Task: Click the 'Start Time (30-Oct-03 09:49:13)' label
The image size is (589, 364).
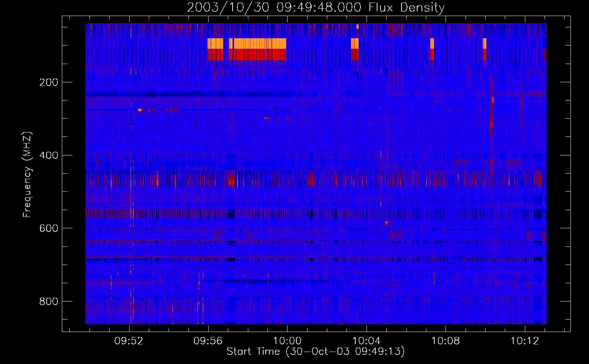Action: 316,351
